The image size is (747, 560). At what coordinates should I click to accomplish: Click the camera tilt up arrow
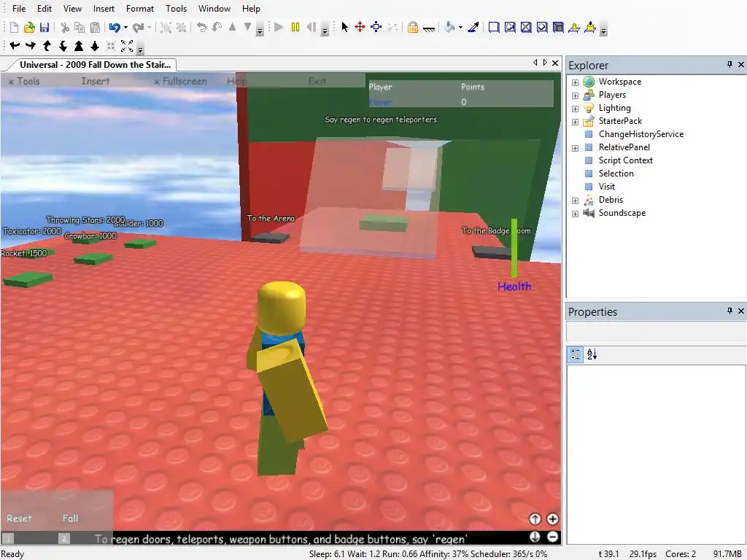[47, 46]
